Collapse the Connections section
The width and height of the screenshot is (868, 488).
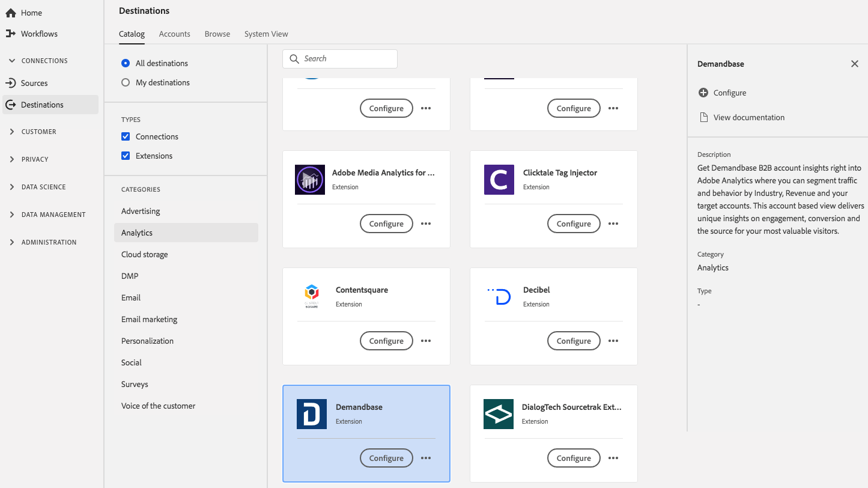point(12,61)
